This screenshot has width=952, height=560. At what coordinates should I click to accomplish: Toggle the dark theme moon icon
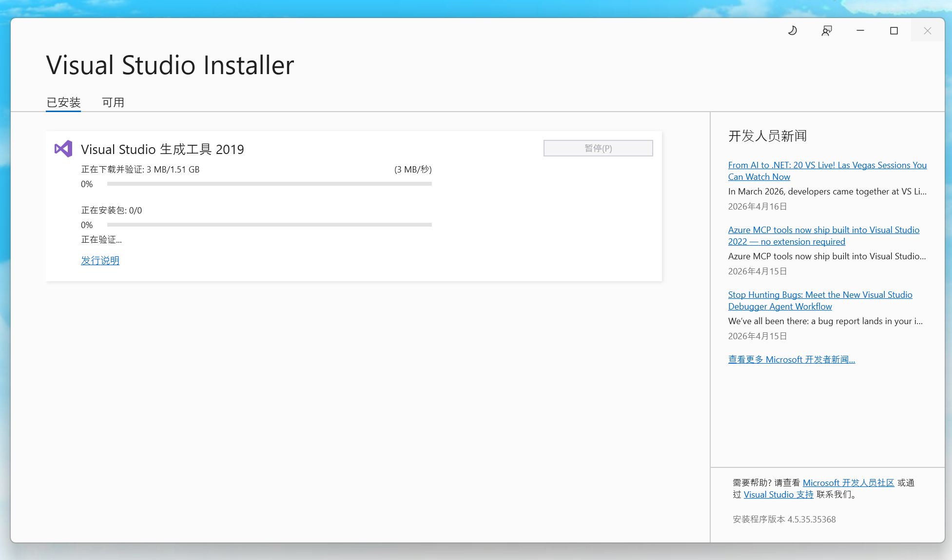coord(793,31)
